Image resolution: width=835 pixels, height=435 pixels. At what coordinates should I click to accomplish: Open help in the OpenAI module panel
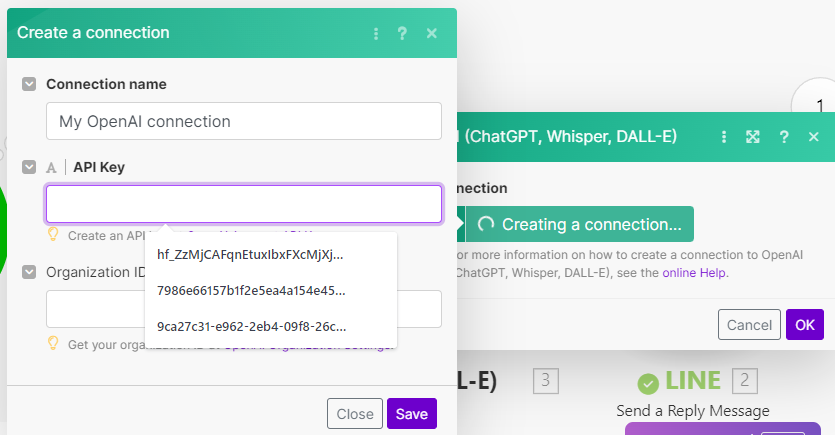click(x=784, y=137)
